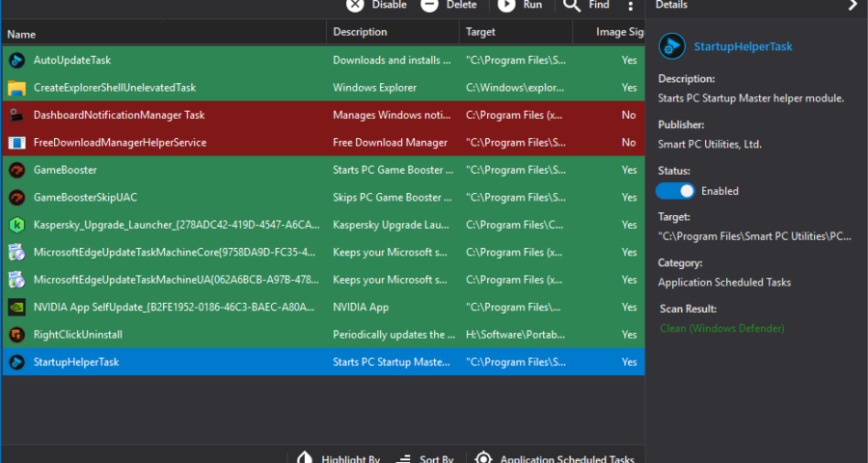The image size is (868, 463).
Task: Click the GameBoosterSkipUAC row icon
Action: (17, 198)
